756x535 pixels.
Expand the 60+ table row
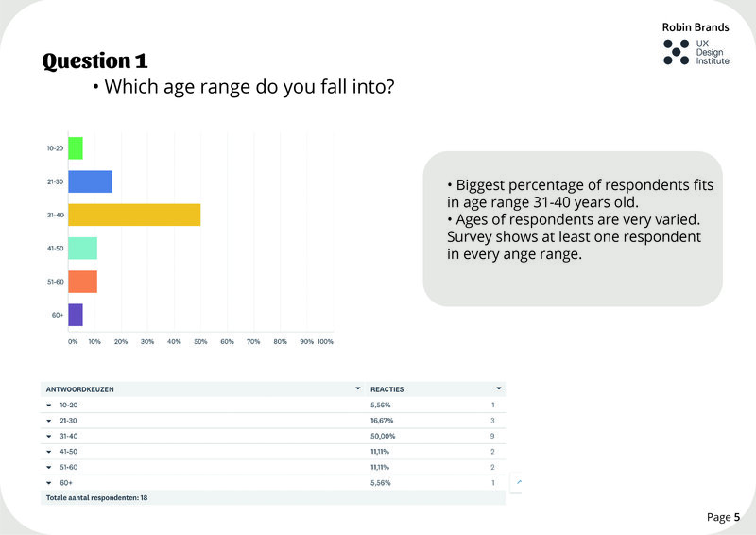(48, 482)
